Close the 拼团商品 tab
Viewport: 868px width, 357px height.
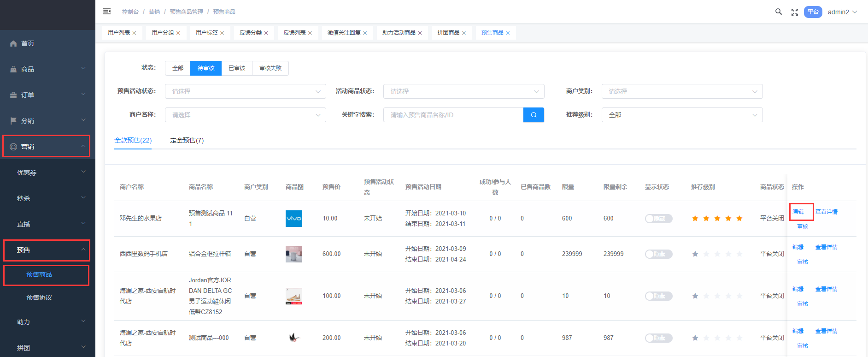coord(464,33)
